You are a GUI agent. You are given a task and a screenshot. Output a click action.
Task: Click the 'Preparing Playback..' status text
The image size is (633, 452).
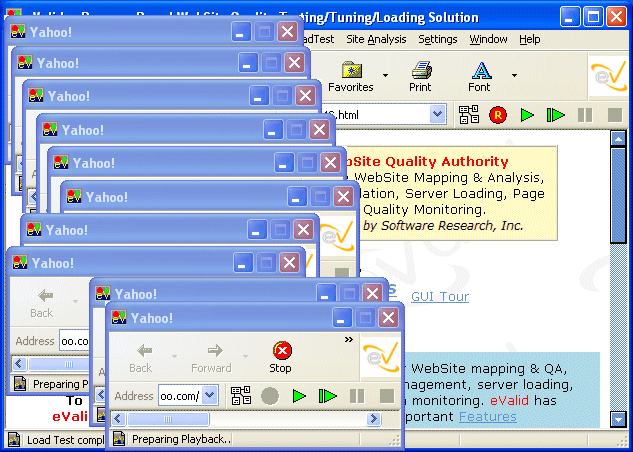point(182,439)
